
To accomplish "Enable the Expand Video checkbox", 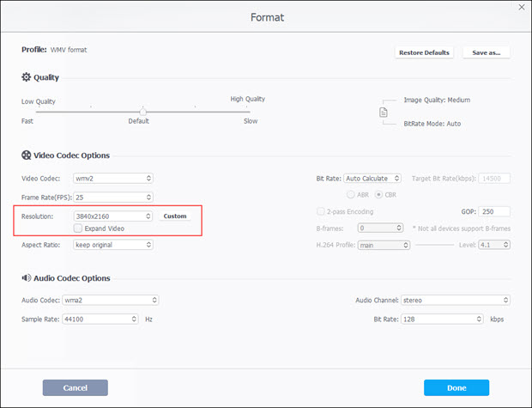I will click(78, 228).
